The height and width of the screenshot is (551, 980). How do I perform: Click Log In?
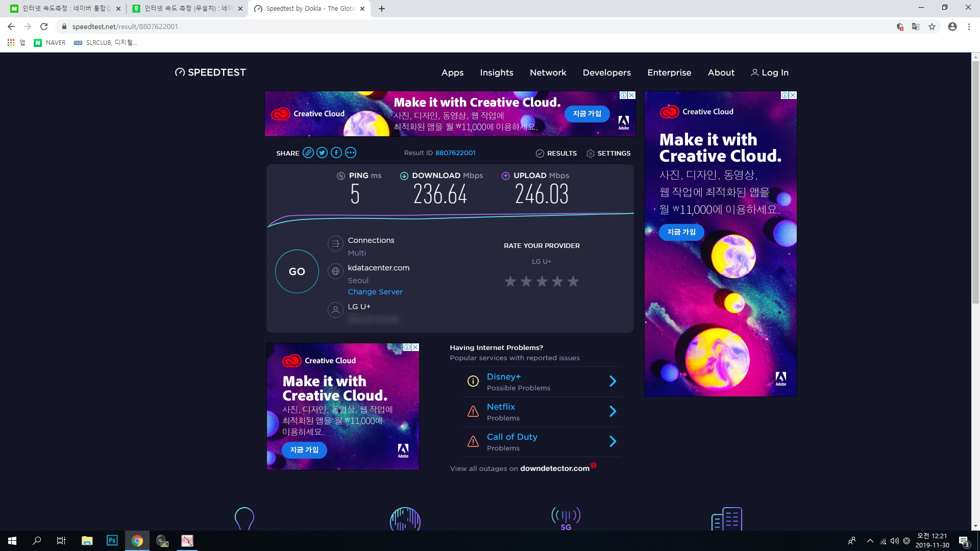click(770, 72)
